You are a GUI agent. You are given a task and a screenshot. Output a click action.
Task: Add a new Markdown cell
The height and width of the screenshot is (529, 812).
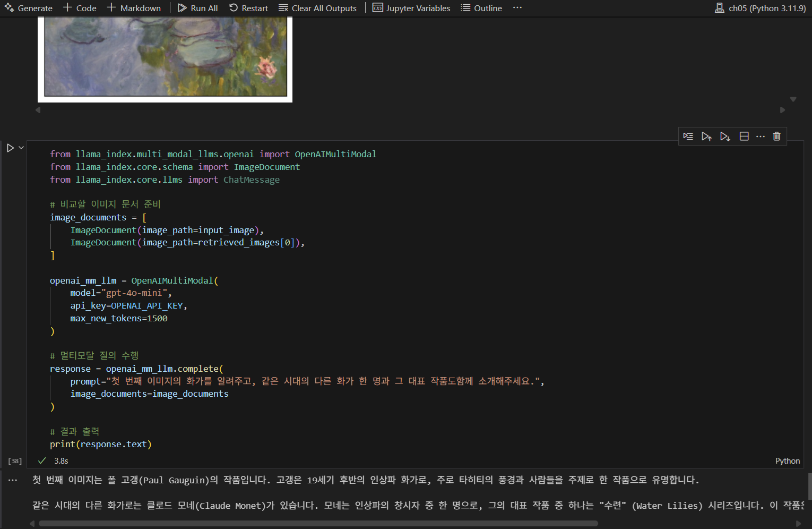click(134, 8)
